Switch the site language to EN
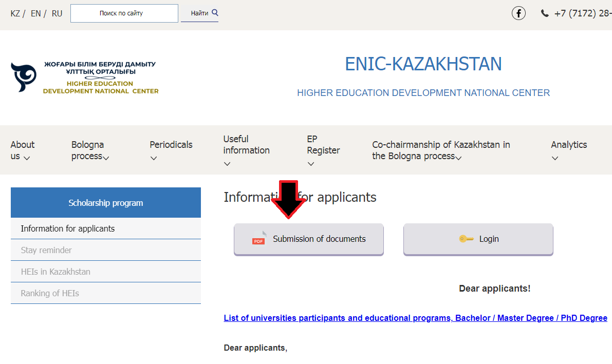Image resolution: width=612 pixels, height=364 pixels. 35,14
